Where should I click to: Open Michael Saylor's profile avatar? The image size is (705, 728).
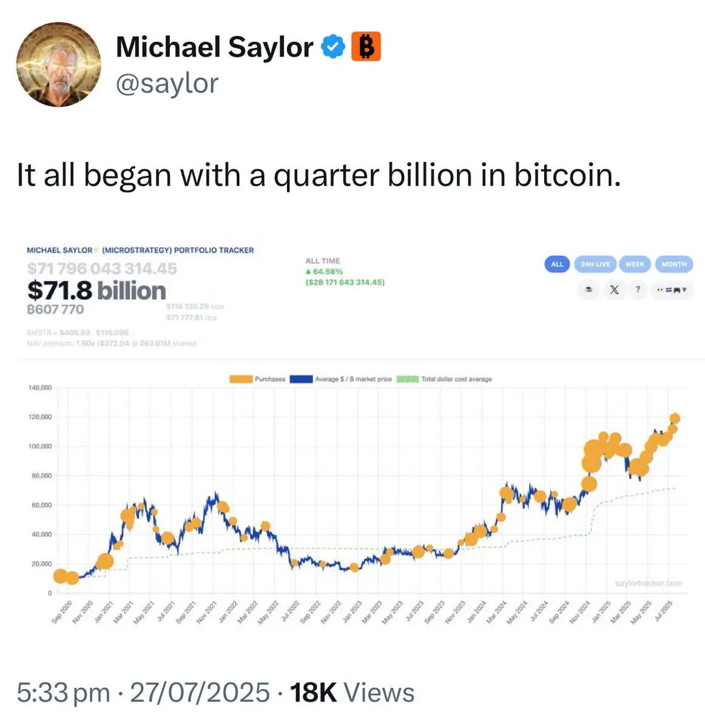coord(58,65)
